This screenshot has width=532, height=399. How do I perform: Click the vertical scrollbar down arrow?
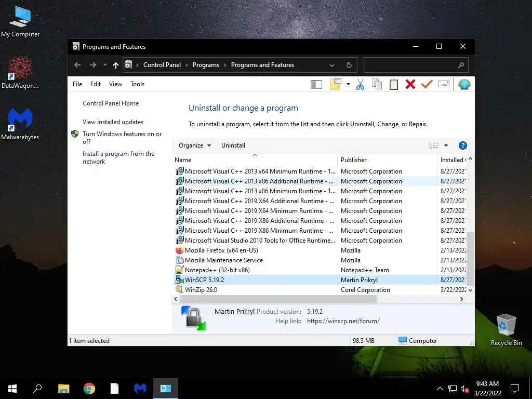pyautogui.click(x=470, y=290)
